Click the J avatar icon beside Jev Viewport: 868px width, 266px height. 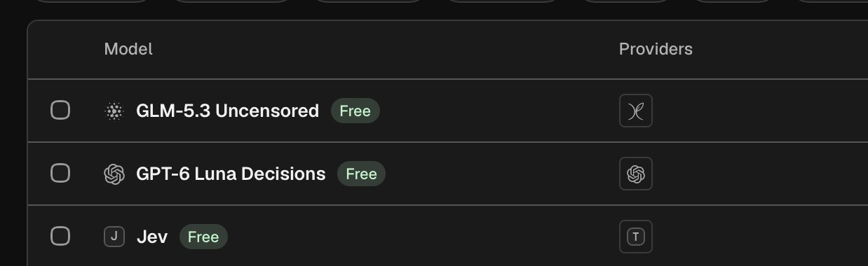pyautogui.click(x=114, y=237)
